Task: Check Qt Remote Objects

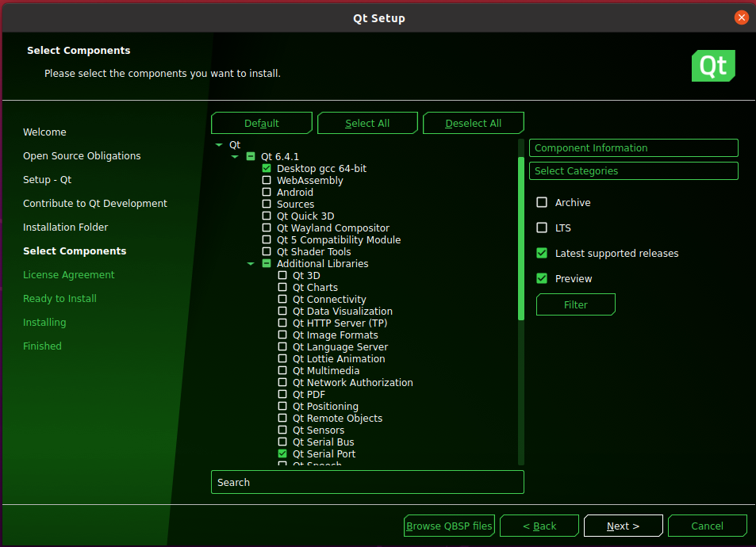Action: (x=282, y=418)
